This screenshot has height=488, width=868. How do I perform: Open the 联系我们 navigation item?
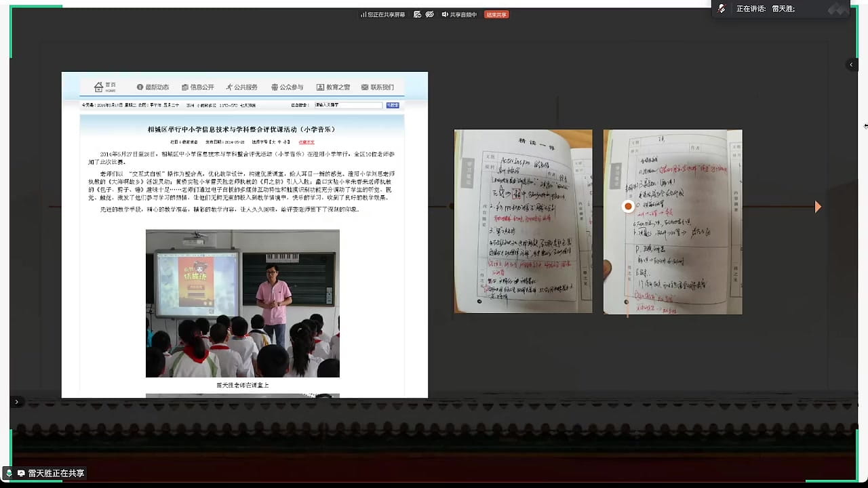[378, 87]
